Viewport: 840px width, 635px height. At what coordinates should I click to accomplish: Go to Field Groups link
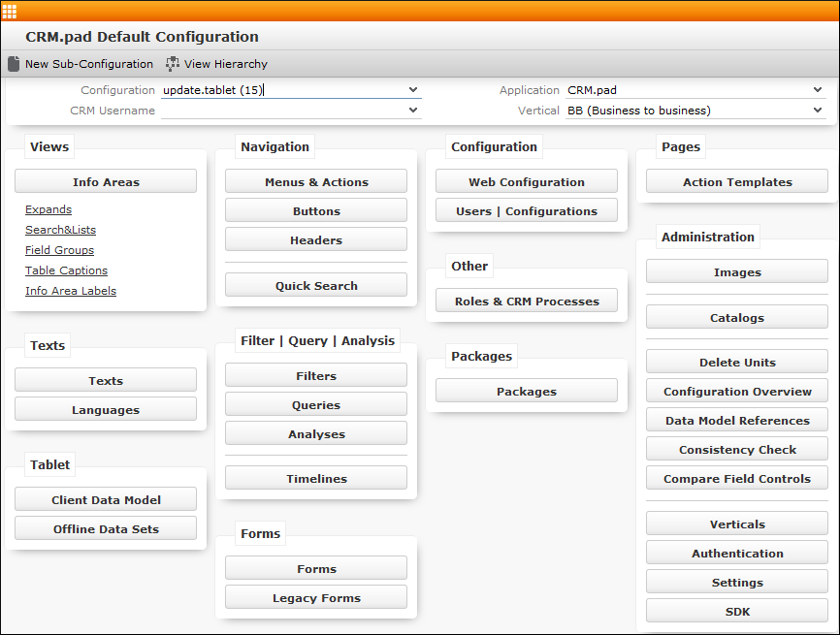(x=59, y=250)
